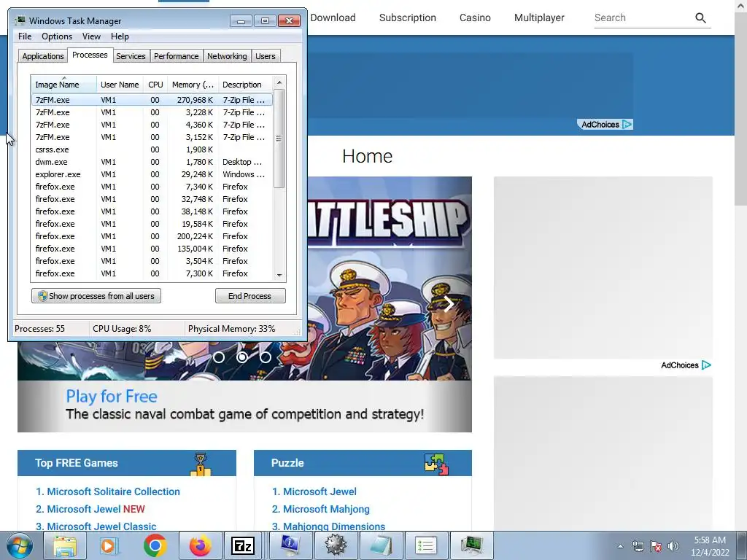Open the File menu in Task Manager
This screenshot has width=747, height=560.
(25, 36)
